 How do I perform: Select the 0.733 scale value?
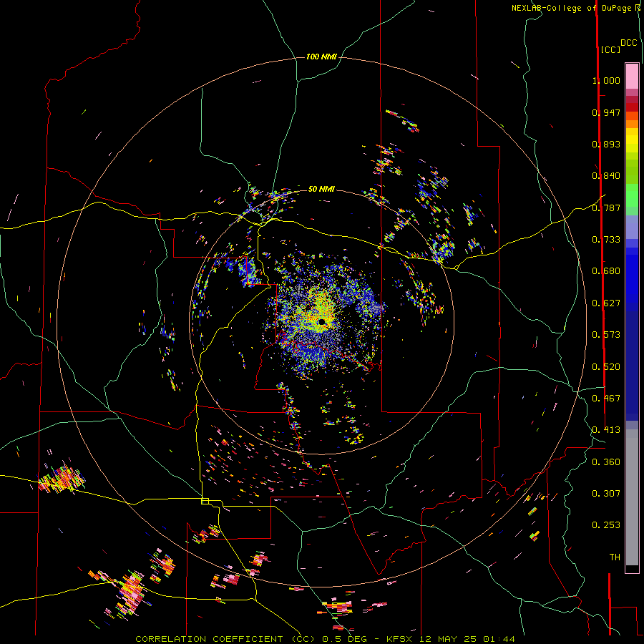(x=606, y=240)
